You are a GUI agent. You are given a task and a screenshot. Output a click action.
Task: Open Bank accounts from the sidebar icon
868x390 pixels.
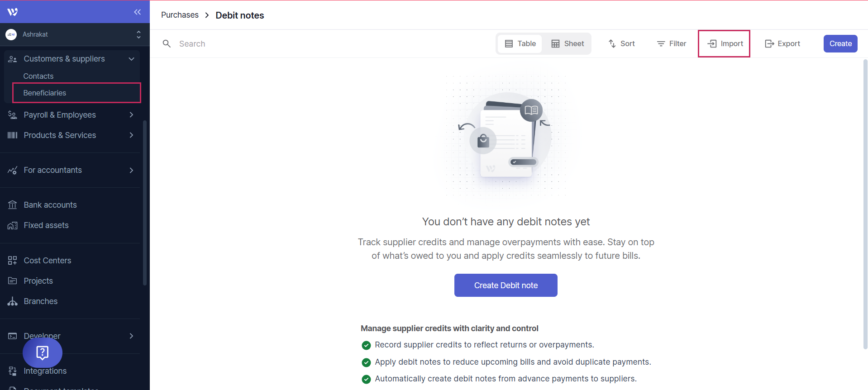pos(13,205)
